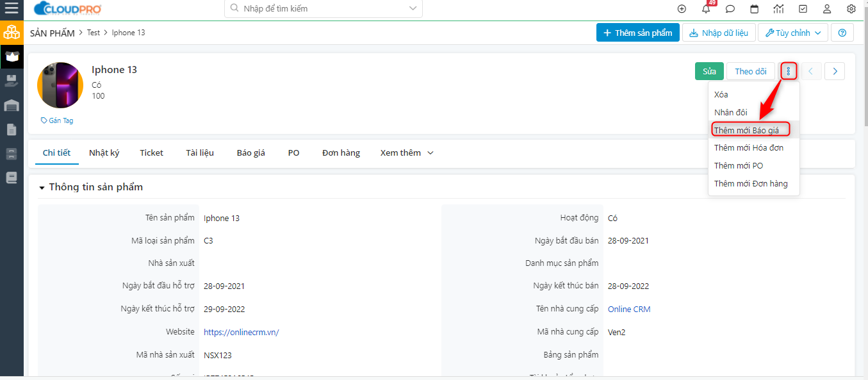Click the Mã nhà sản xuất value NSX123
Viewport: 868px width, 380px height.
[x=218, y=355]
